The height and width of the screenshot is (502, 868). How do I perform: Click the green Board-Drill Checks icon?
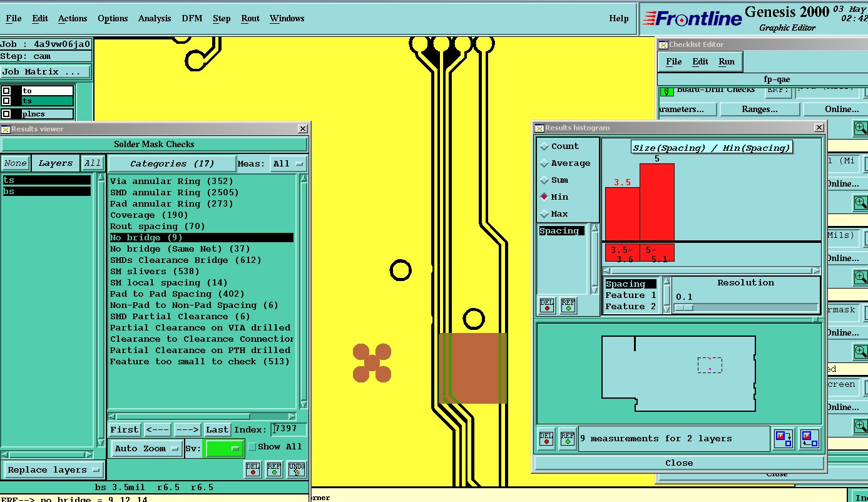coord(666,91)
